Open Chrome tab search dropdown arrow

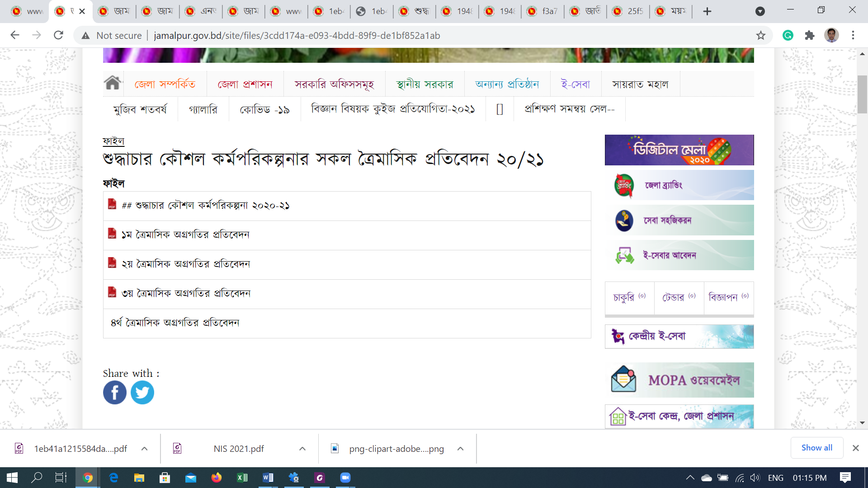tap(760, 11)
